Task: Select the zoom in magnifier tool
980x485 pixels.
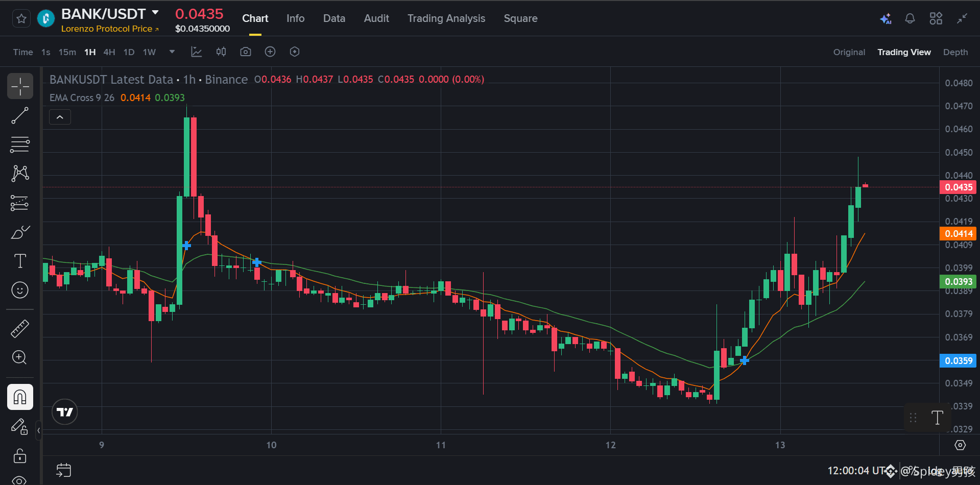Action: coord(20,357)
